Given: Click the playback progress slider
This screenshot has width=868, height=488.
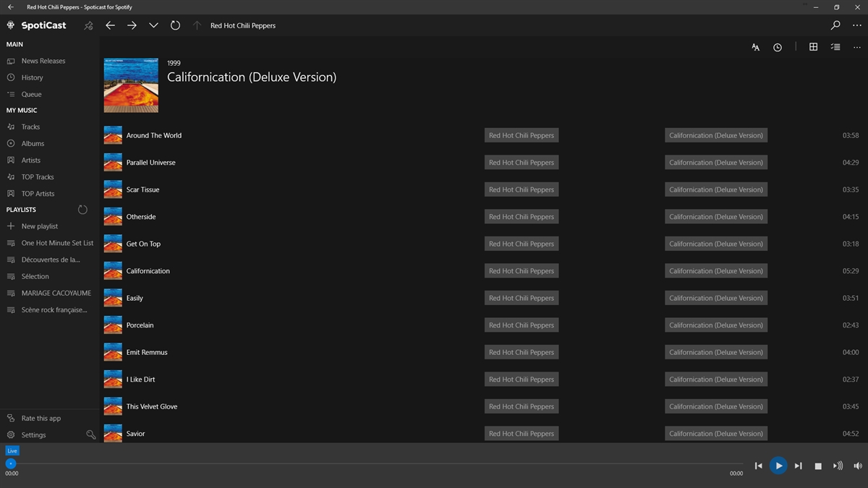Looking at the screenshot, I should (374, 463).
